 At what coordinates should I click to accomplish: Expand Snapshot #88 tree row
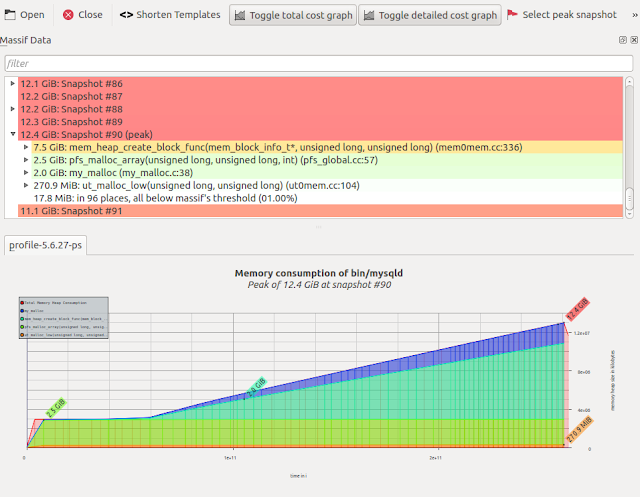click(13, 109)
